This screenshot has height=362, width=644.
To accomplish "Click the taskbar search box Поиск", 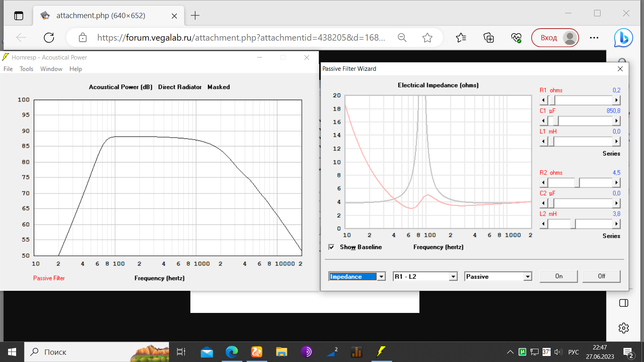I will tap(97, 352).
